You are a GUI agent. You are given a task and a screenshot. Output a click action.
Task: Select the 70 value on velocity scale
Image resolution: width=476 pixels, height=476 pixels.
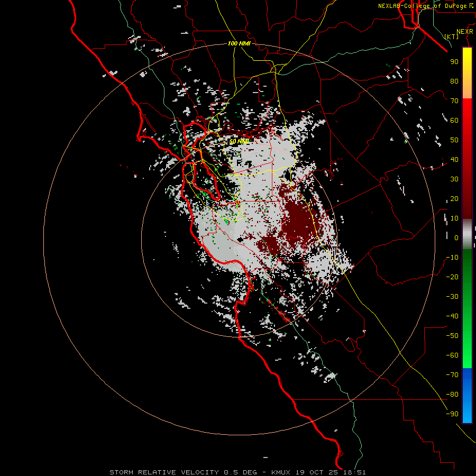click(454, 101)
